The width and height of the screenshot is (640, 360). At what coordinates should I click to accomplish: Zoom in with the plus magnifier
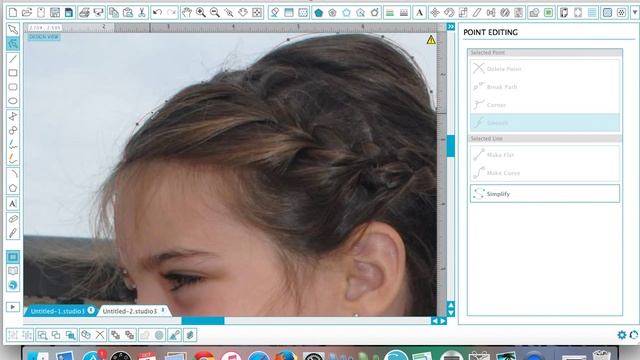pos(200,13)
